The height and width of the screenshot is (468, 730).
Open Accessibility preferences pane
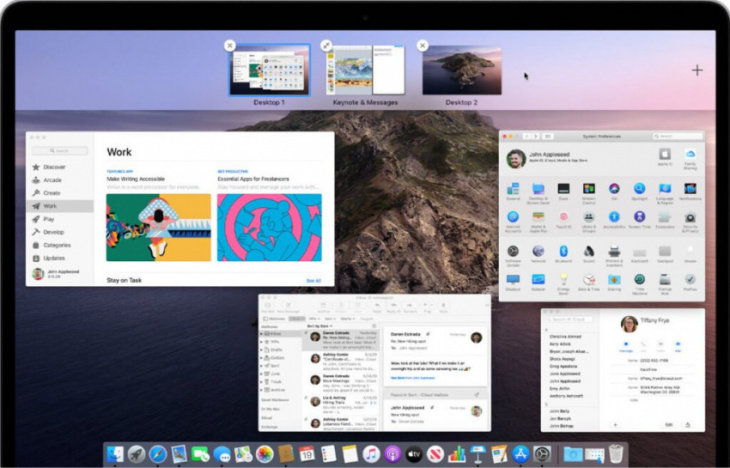[x=614, y=218]
